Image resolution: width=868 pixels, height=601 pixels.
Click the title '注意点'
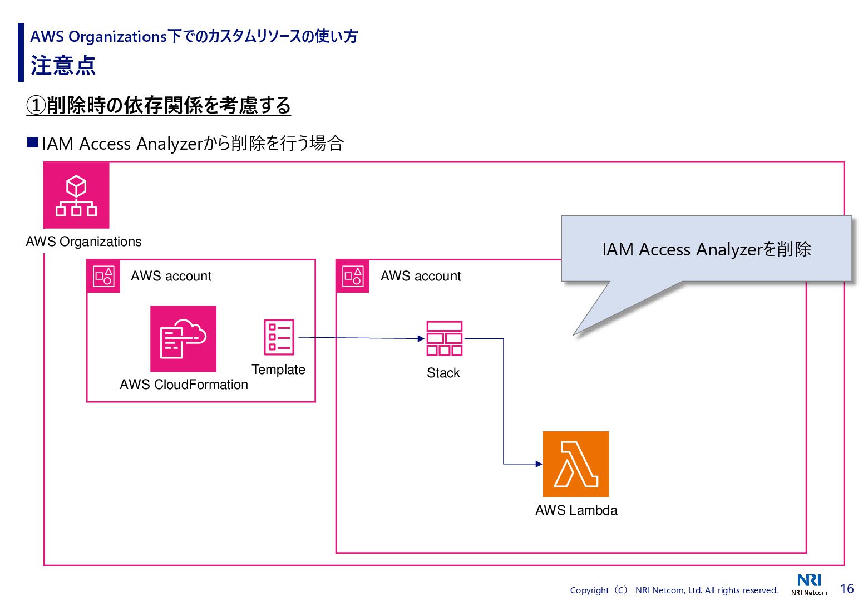pyautogui.click(x=63, y=66)
